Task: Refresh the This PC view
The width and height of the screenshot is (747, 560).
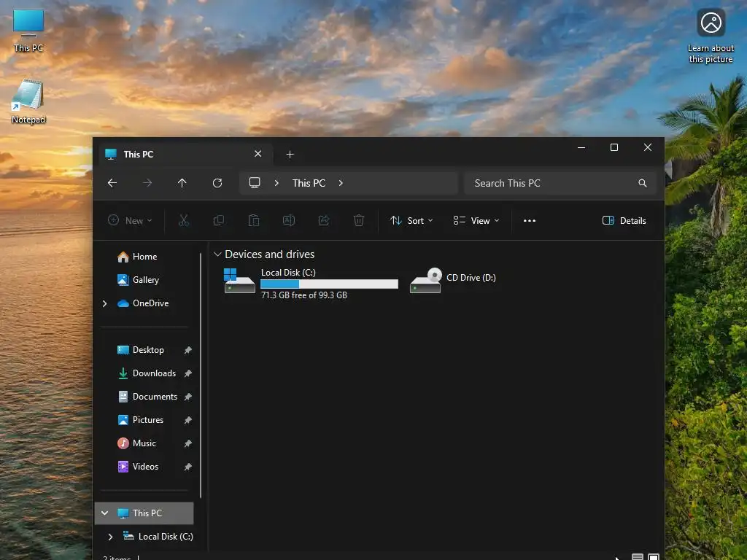Action: coord(217,183)
